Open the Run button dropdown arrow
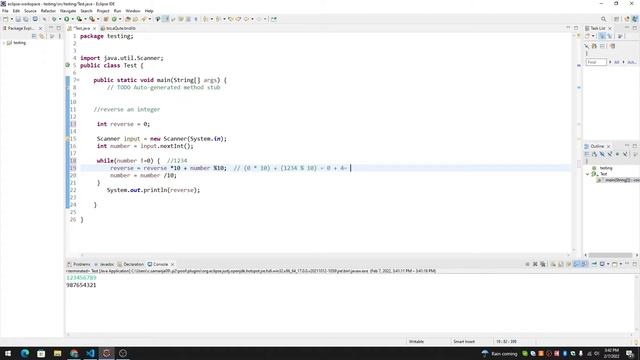Viewport: 640px width, 360px height. (73, 19)
